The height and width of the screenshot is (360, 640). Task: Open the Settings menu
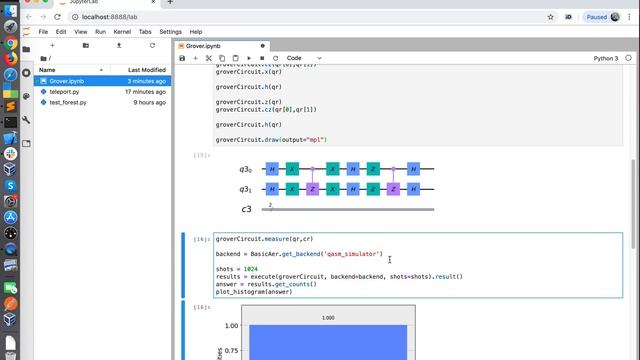click(170, 32)
